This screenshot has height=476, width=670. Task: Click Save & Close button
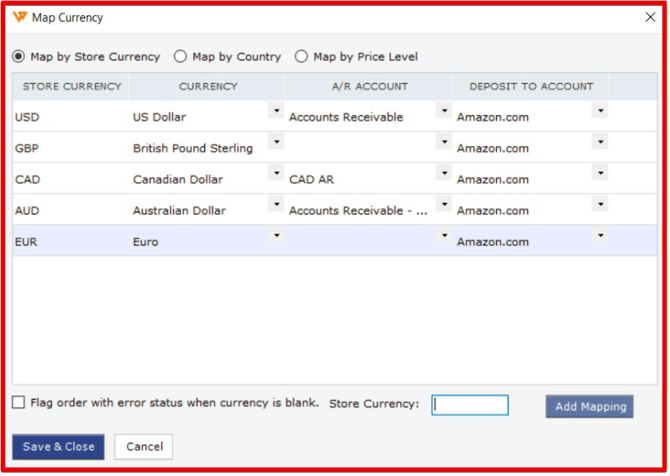coord(58,446)
